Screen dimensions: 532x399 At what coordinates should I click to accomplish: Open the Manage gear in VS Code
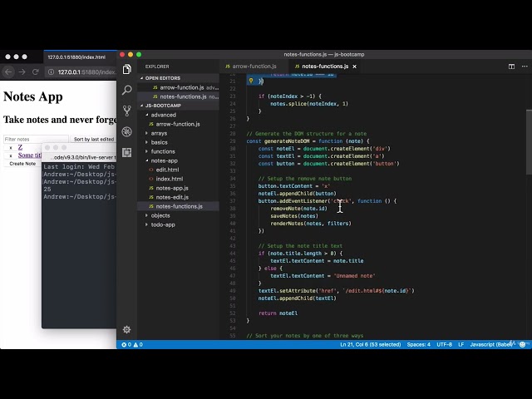pyautogui.click(x=127, y=329)
